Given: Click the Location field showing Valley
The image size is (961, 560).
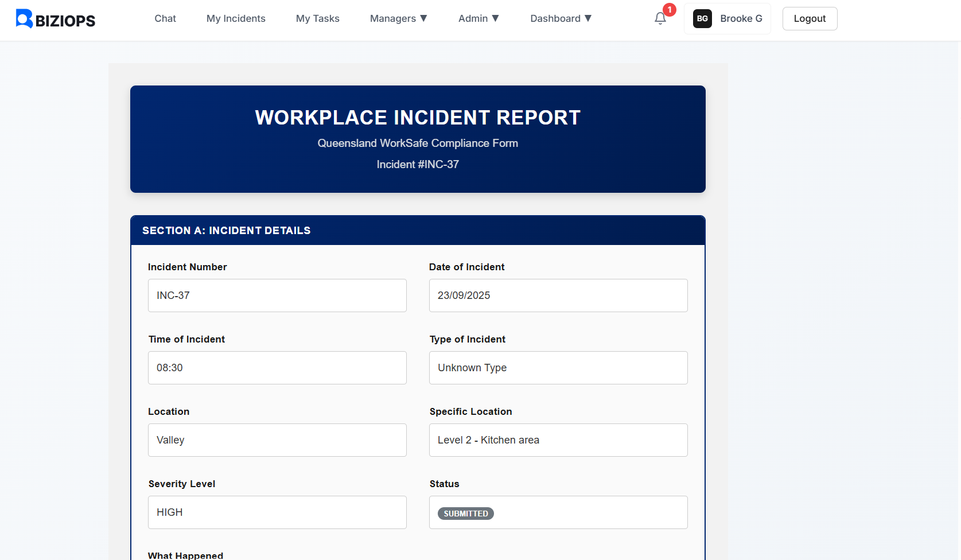Looking at the screenshot, I should click(x=277, y=440).
